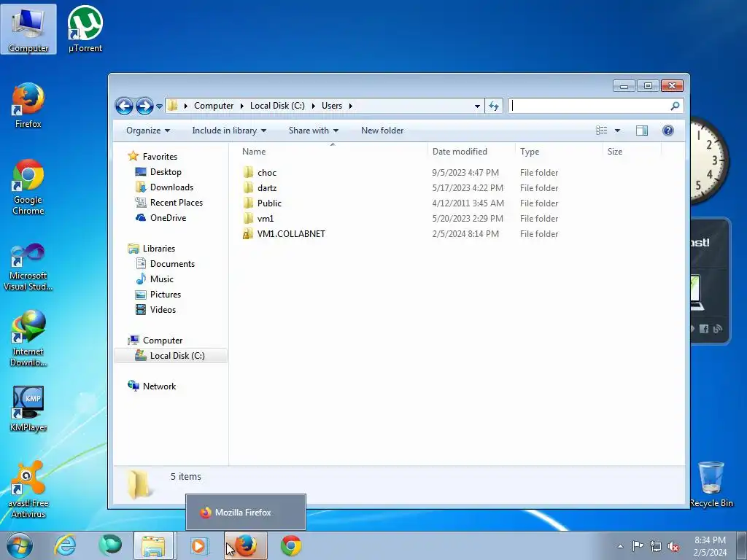
Task: Launch Internet Explorer from the taskbar
Action: (65, 545)
